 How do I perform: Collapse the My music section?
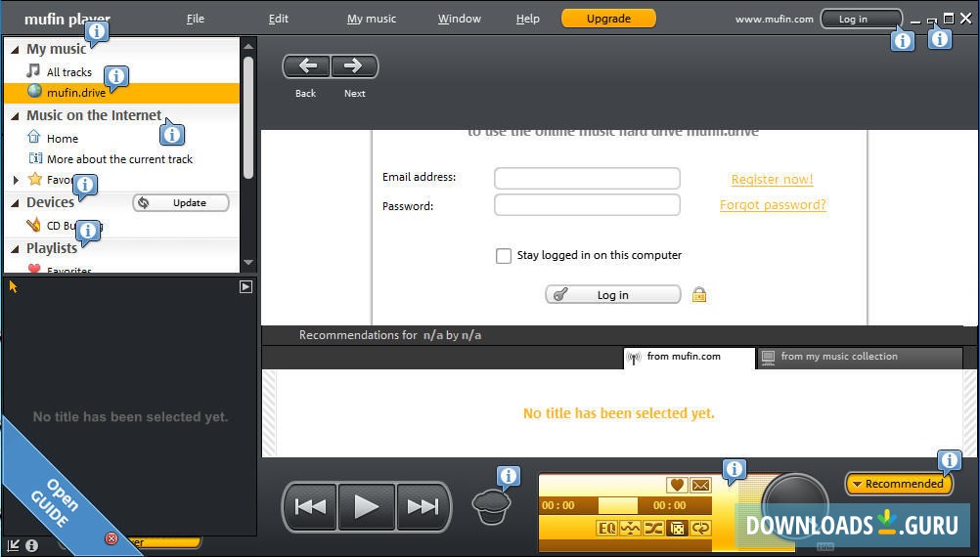(x=15, y=49)
